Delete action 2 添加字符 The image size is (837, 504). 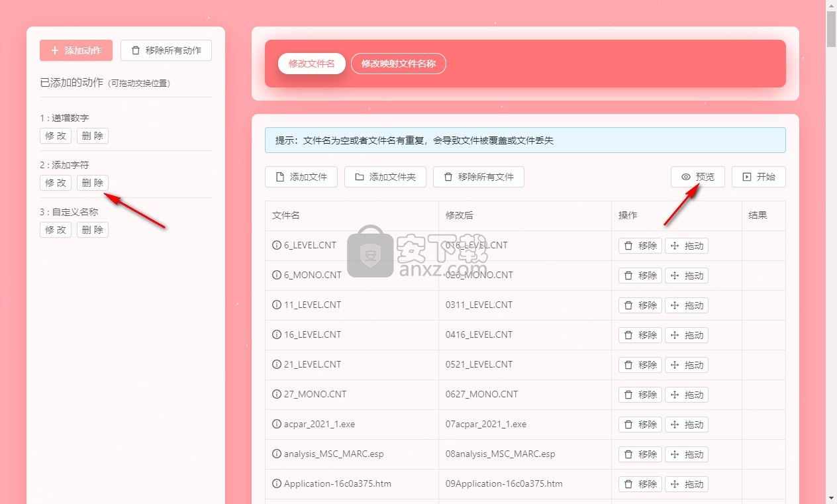[x=93, y=183]
